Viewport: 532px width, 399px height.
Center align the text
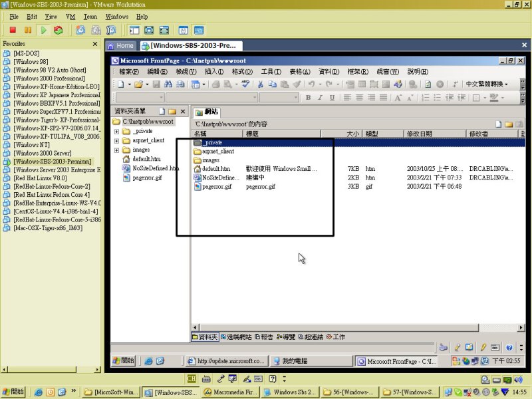359,98
